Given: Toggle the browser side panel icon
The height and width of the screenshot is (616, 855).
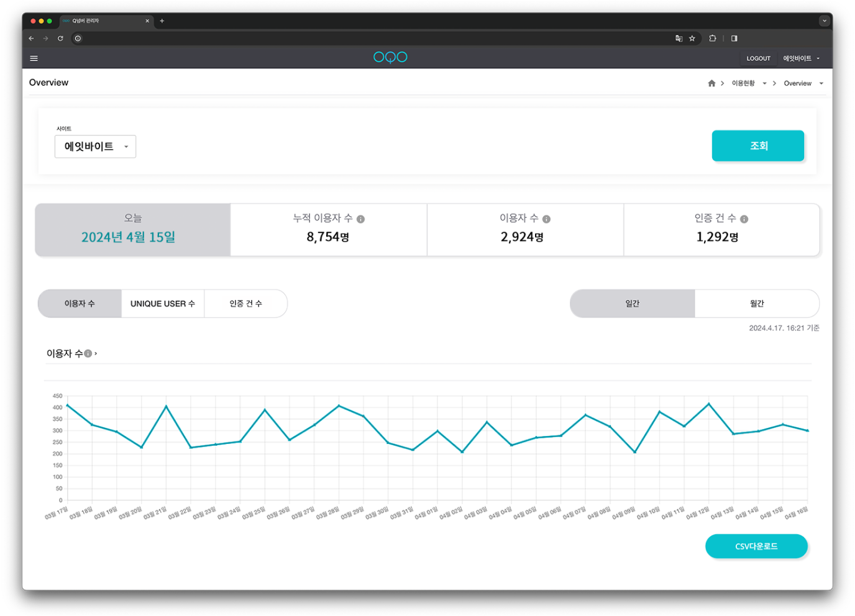Looking at the screenshot, I should 734,38.
